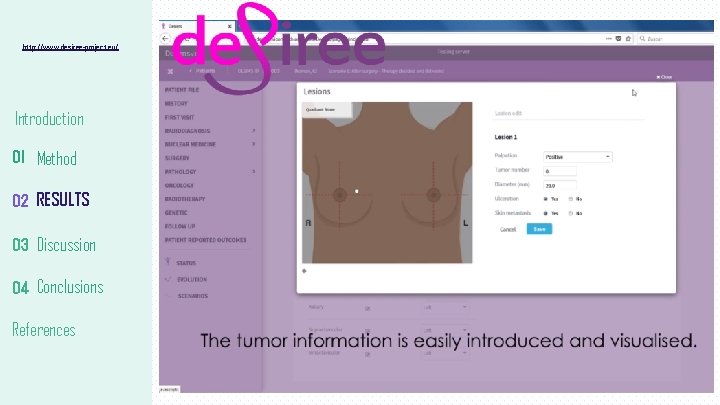Open the desiree-project.eu hyperlink
Screen dimensions: 720x405
coord(70,47)
